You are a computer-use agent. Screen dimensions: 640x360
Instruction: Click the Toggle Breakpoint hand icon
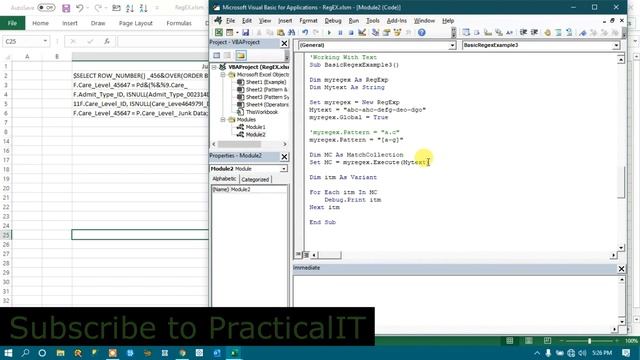(547, 32)
